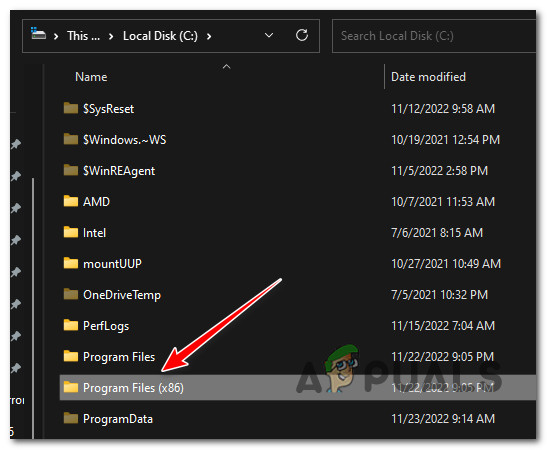This screenshot has width=547, height=450.
Task: Click the Program Files folder name
Action: click(x=119, y=357)
